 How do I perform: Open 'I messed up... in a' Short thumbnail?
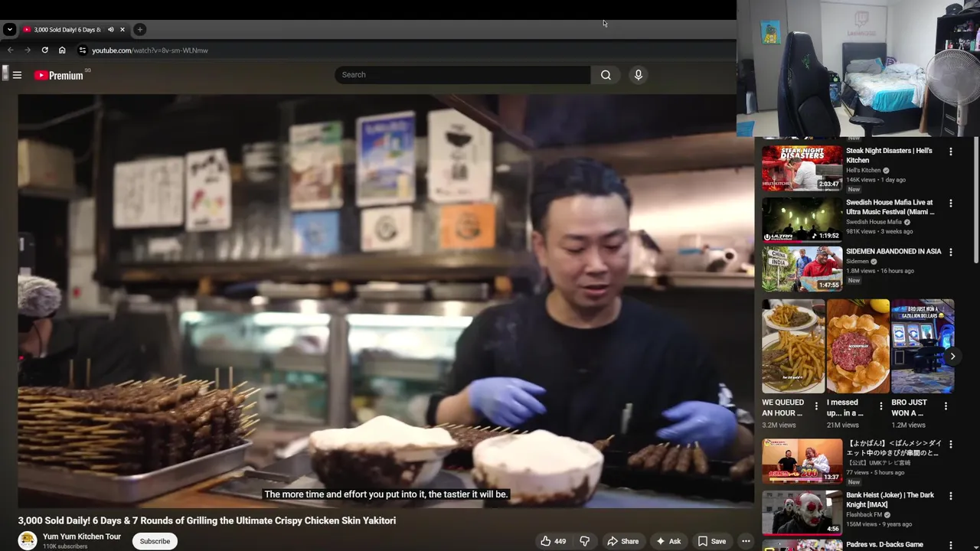857,346
